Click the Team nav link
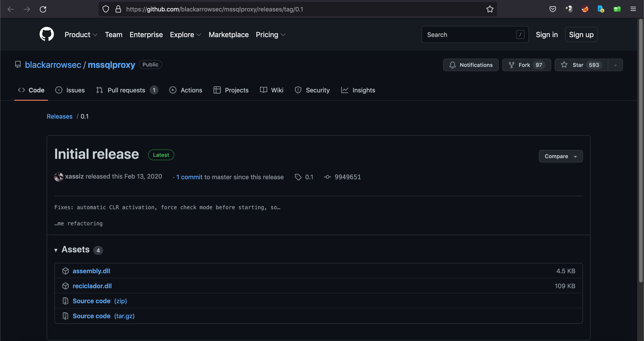The image size is (644, 341). click(x=114, y=34)
